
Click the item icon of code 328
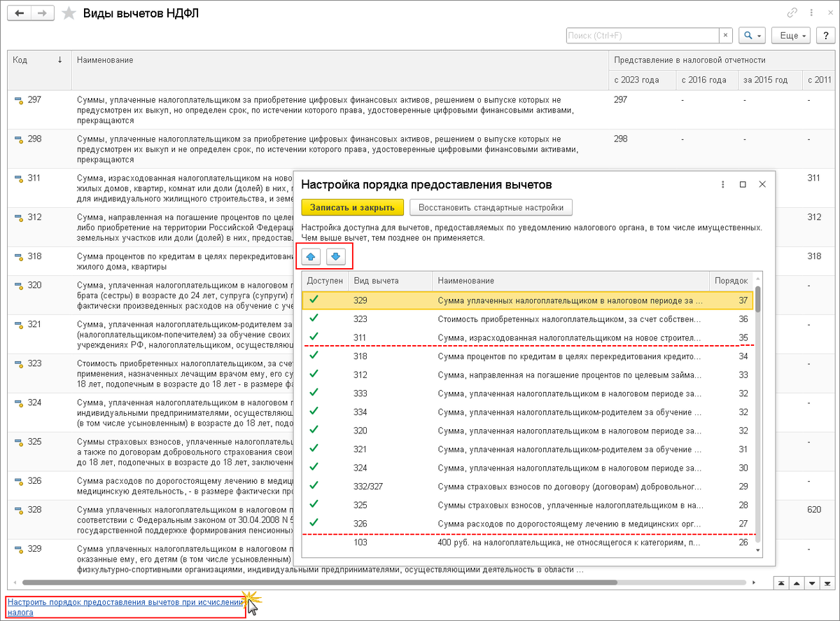pos(19,511)
